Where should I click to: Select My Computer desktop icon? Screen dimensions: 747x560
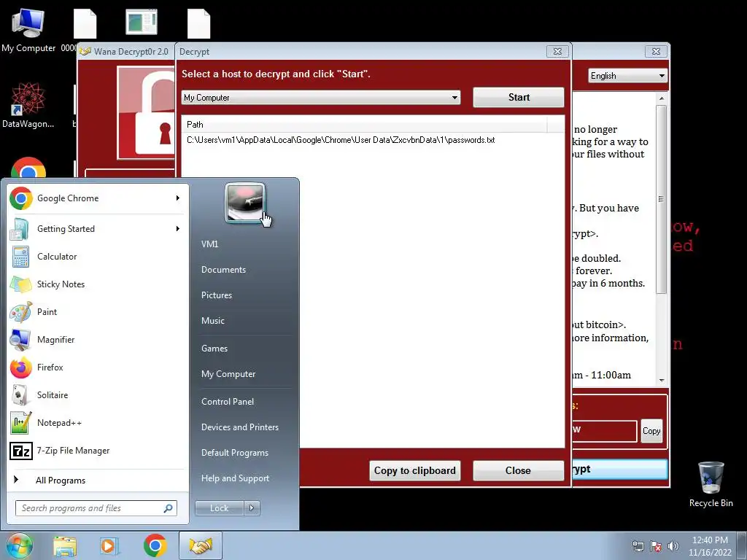coord(28,30)
